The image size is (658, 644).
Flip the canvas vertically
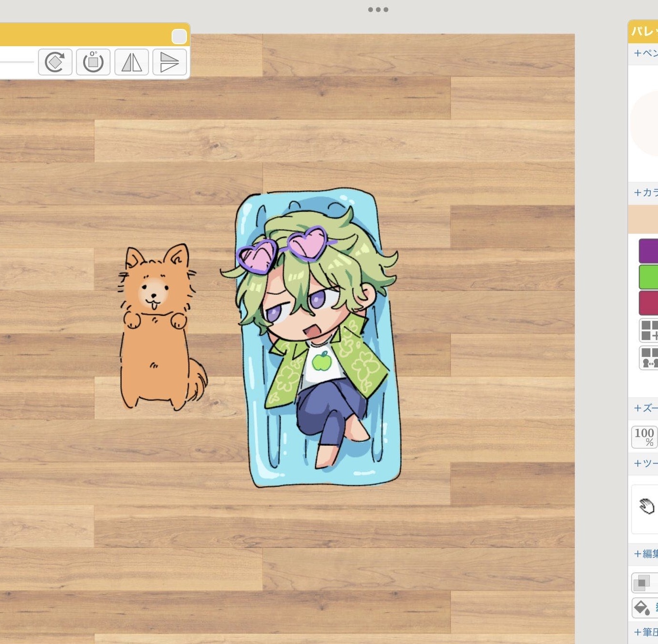coord(169,62)
